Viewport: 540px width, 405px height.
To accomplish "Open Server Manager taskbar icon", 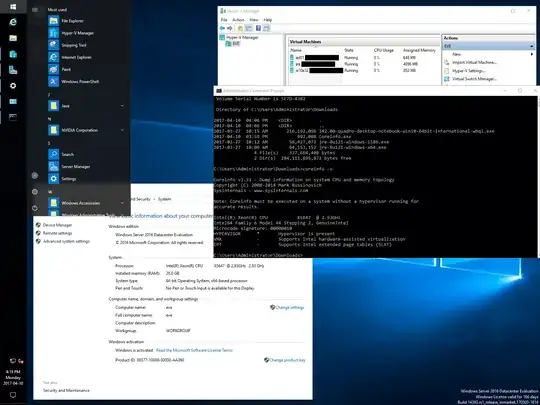I will coord(13,70).
